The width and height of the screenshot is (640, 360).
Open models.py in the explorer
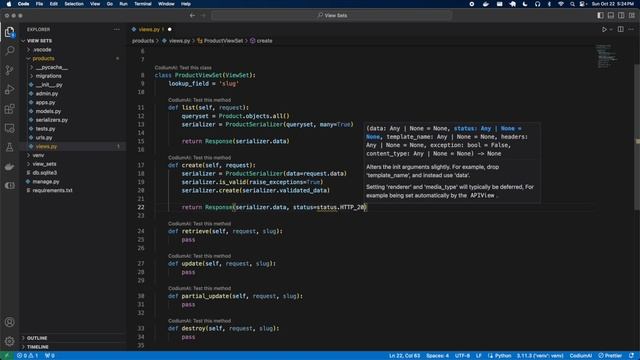pos(73,111)
